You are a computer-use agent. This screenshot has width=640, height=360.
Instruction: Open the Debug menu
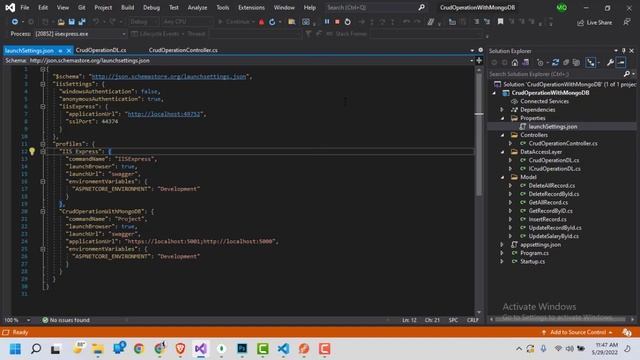pos(151,7)
